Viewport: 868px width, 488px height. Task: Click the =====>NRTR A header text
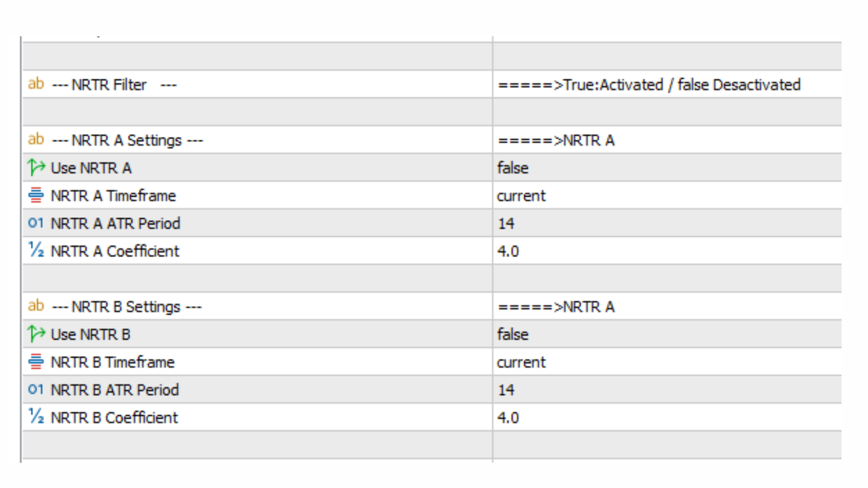tap(556, 140)
